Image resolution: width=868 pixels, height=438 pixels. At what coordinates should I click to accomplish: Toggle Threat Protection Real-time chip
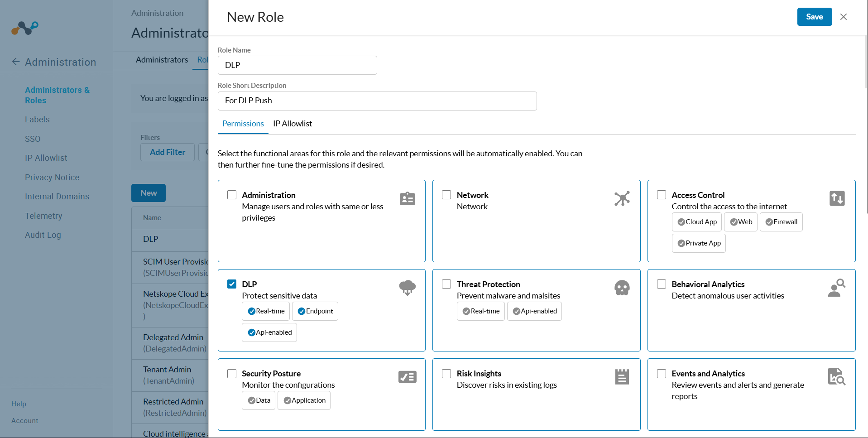(x=481, y=311)
